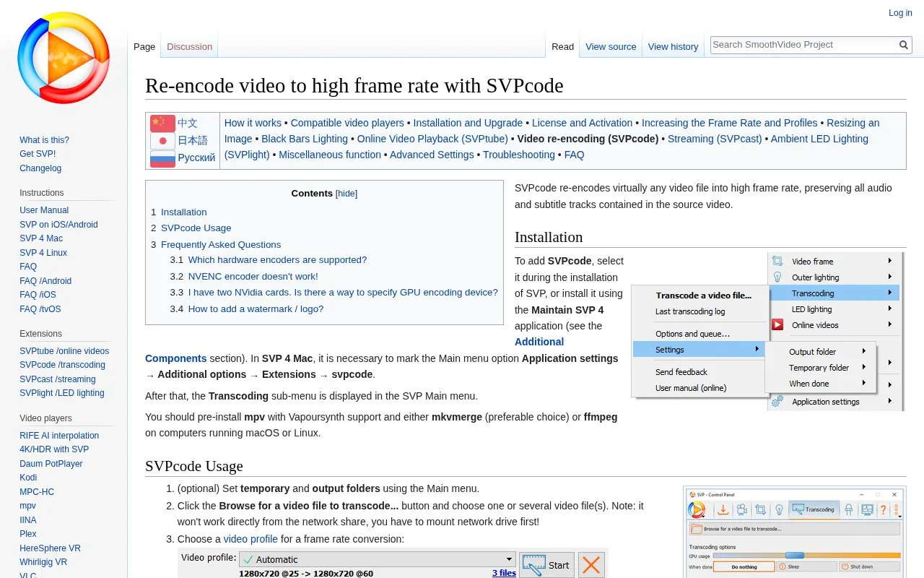Open the 中文 language link
Image resolution: width=924 pixels, height=578 pixels.
tap(188, 123)
